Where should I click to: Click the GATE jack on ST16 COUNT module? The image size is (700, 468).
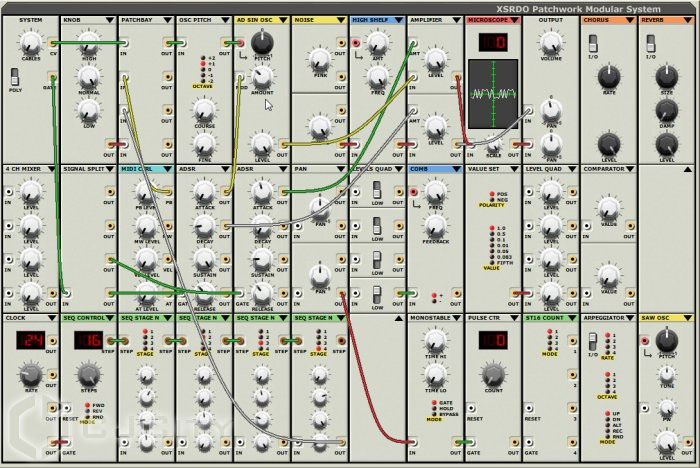529,442
